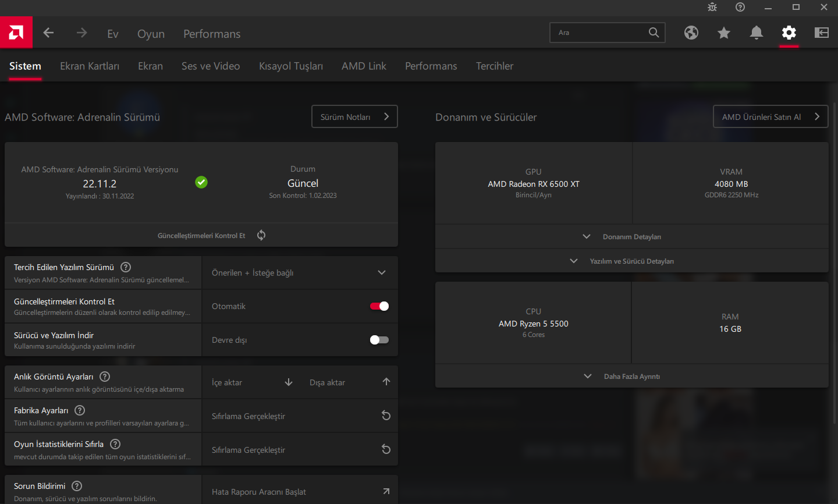Viewport: 838px width, 504px height.
Task: Expand Daha Fazla Ayrıntı
Action: pos(632,377)
